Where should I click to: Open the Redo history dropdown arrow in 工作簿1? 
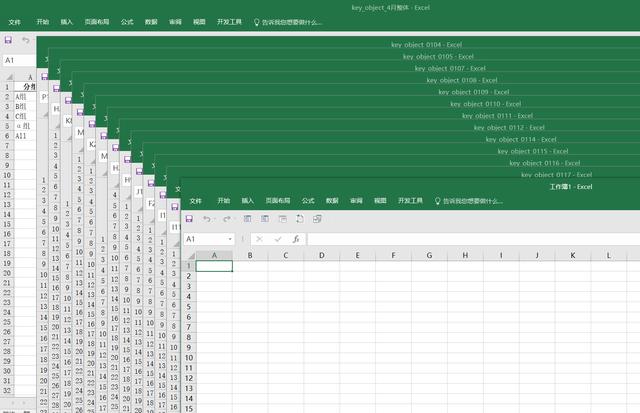(x=235, y=218)
